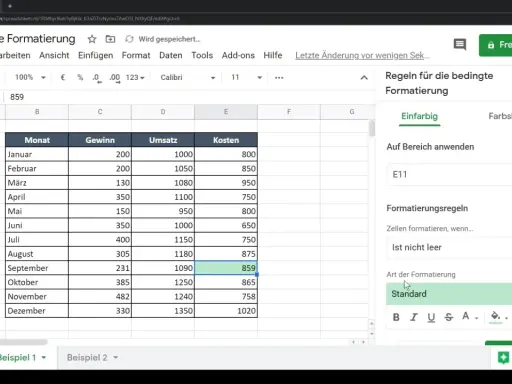
Task: Click the Kosten header cell
Action: (x=226, y=140)
